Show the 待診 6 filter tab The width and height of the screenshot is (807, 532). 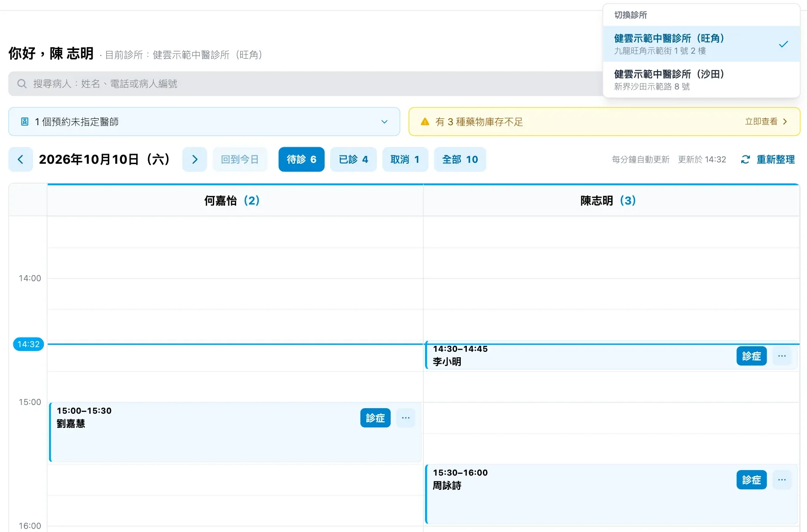click(x=301, y=159)
